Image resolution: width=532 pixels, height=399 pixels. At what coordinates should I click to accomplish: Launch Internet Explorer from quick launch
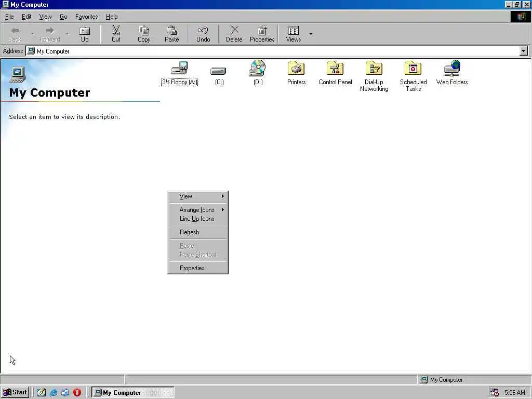point(54,393)
